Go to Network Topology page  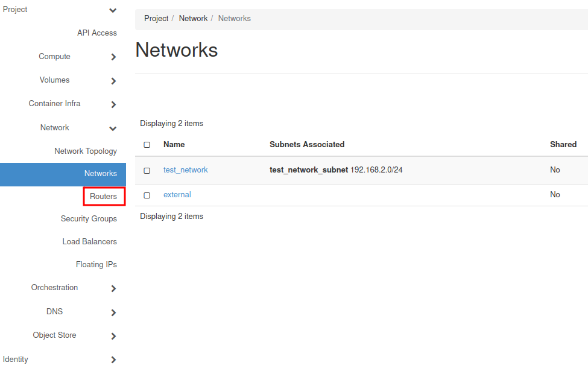click(x=86, y=151)
